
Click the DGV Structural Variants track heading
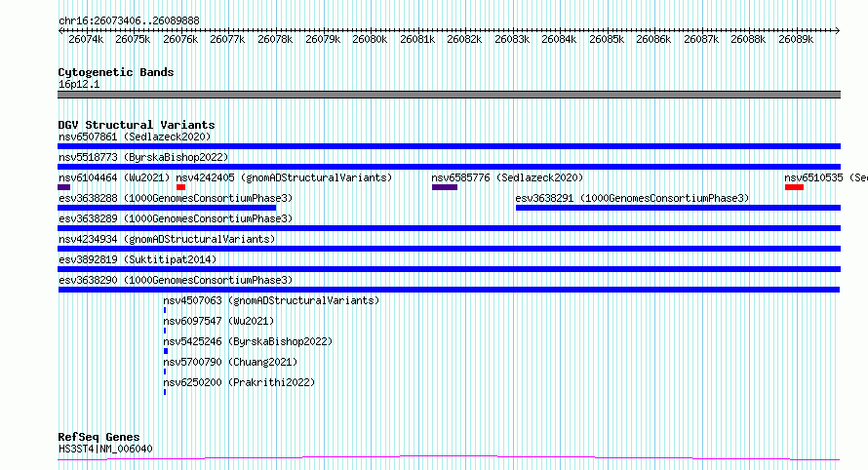(x=137, y=125)
